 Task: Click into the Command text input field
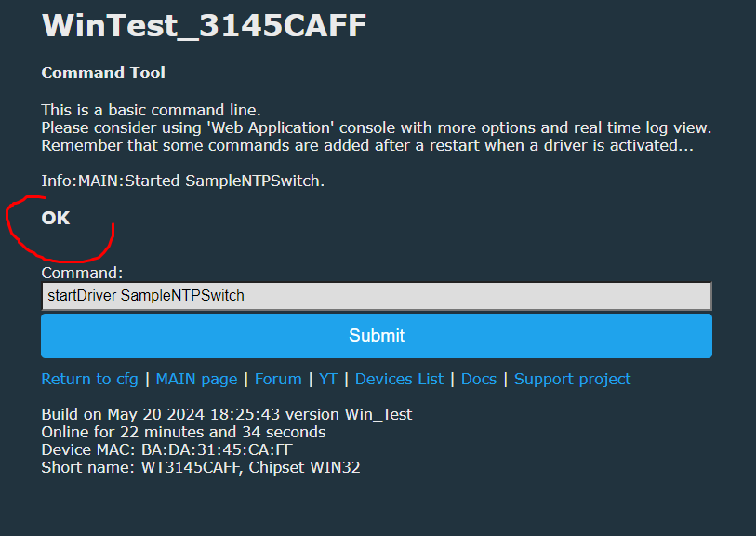377,296
